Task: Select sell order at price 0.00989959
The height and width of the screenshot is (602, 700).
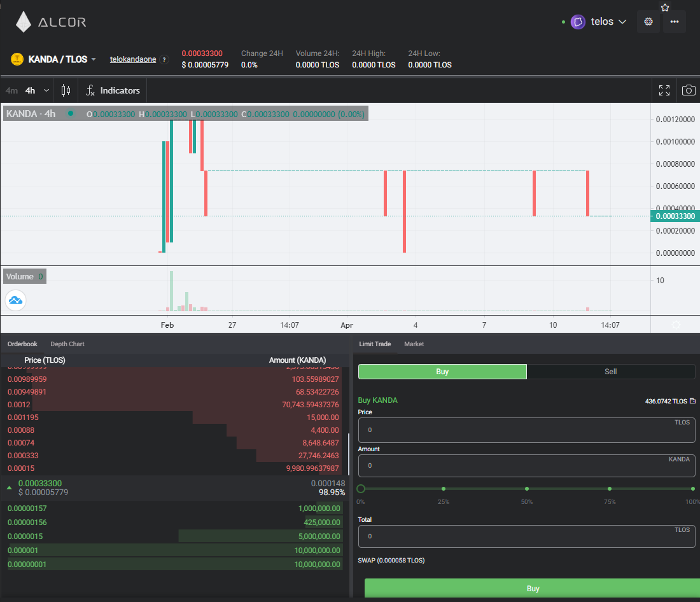Action: point(173,379)
